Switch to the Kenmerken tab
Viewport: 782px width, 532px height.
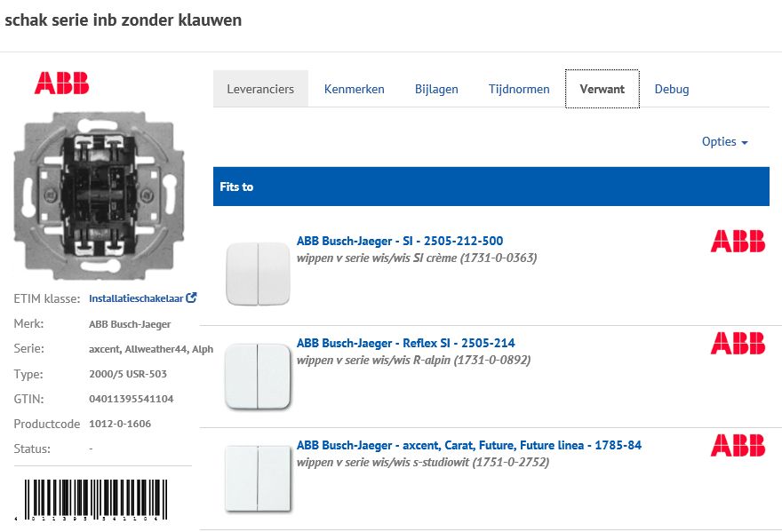(354, 89)
